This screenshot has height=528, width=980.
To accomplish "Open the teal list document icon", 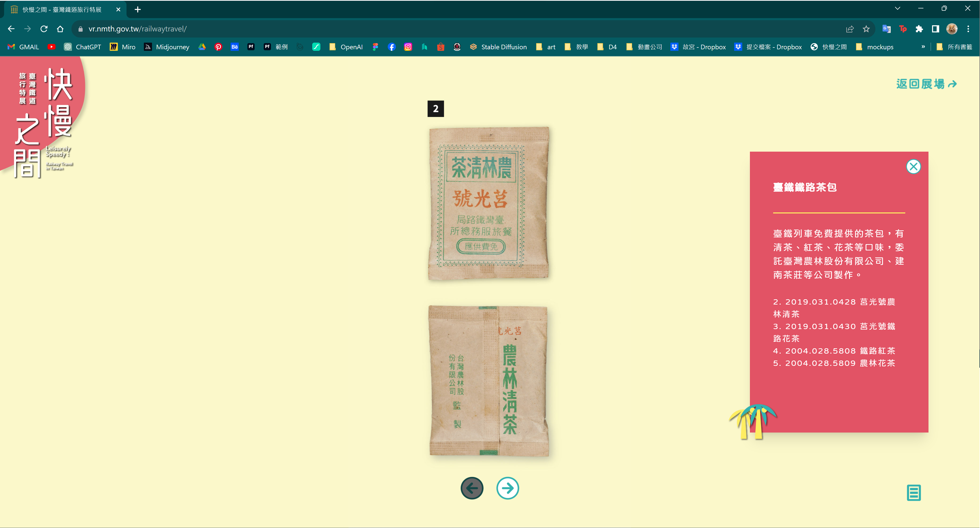I will pyautogui.click(x=913, y=492).
